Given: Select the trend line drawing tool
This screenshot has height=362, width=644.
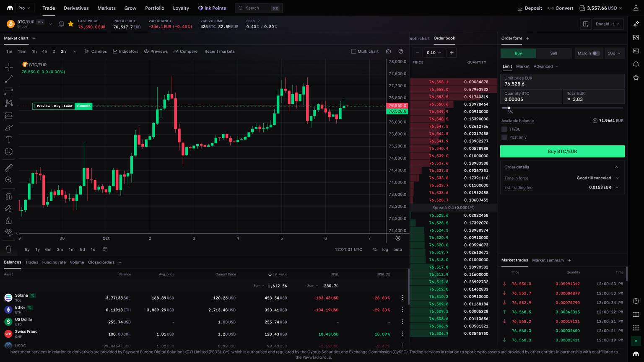Looking at the screenshot, I should pyautogui.click(x=8, y=79).
